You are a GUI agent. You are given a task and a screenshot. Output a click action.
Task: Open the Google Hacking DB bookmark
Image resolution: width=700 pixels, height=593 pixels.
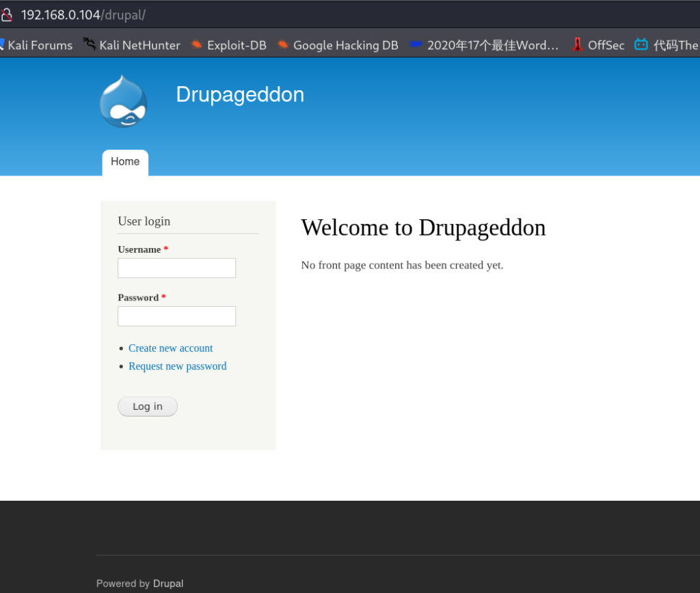(x=338, y=45)
